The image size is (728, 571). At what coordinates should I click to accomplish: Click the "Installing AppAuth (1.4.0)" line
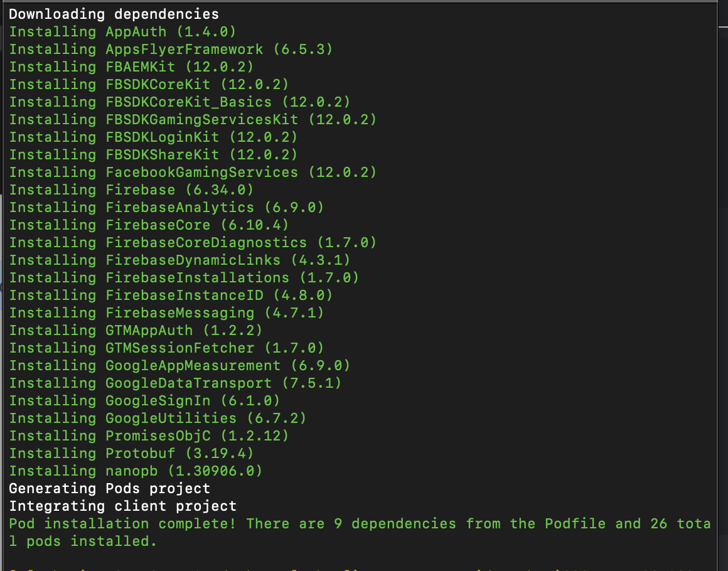point(122,32)
